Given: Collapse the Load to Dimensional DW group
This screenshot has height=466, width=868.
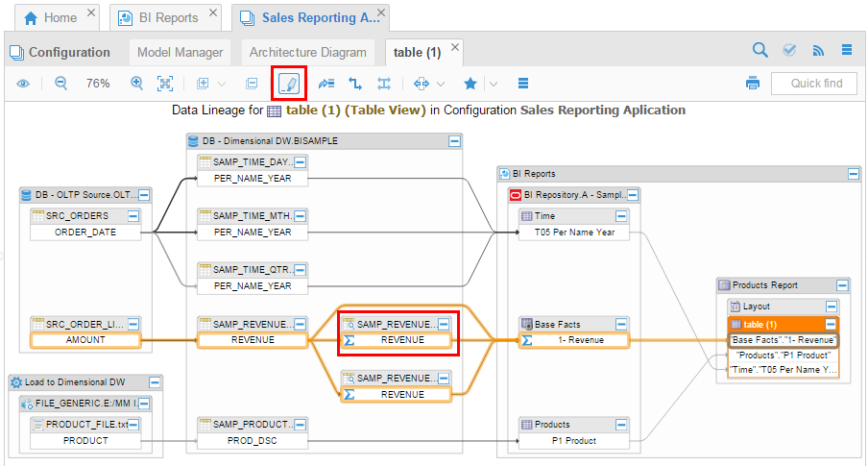Looking at the screenshot, I should point(155,382).
